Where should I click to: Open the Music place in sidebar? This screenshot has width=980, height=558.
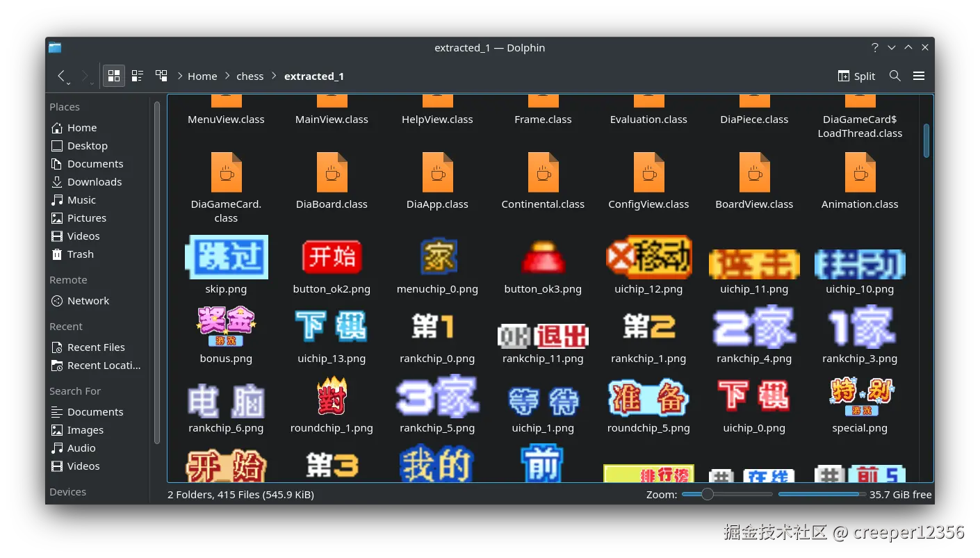tap(81, 199)
